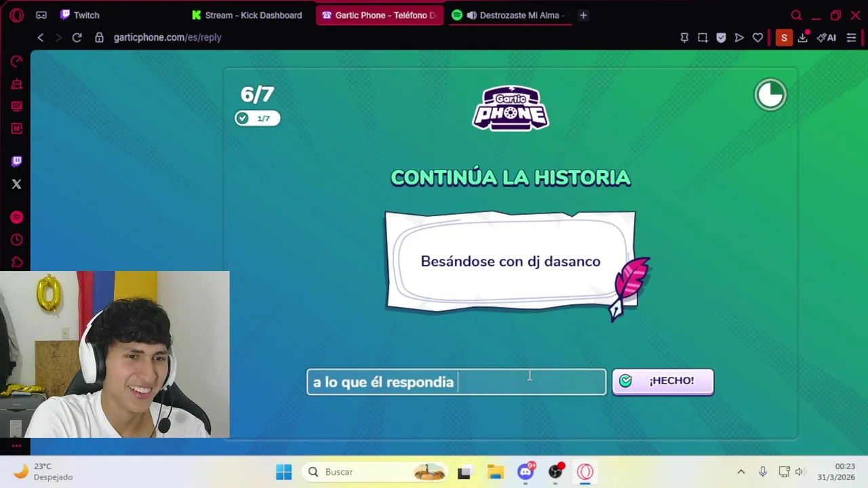Switch to Stream - Kick Dashboard tab
The height and width of the screenshot is (488, 868).
(x=248, y=15)
